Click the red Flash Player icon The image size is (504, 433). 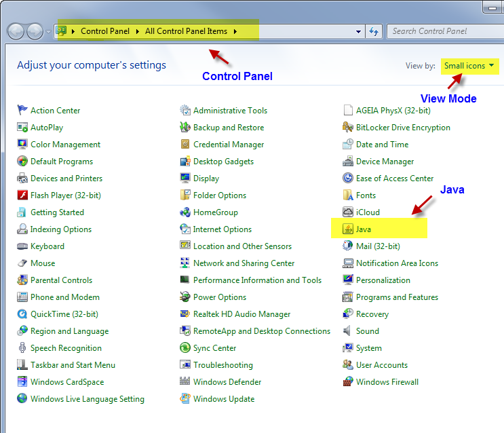coord(22,195)
